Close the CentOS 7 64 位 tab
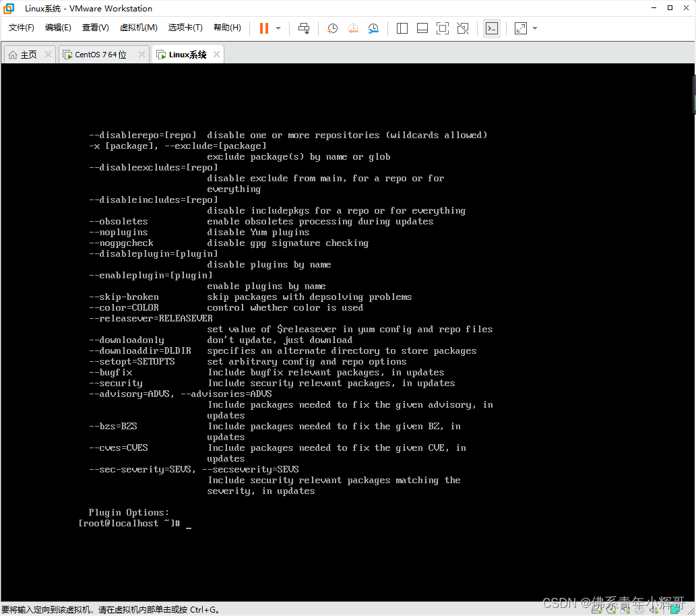The width and height of the screenshot is (696, 616). click(x=141, y=54)
